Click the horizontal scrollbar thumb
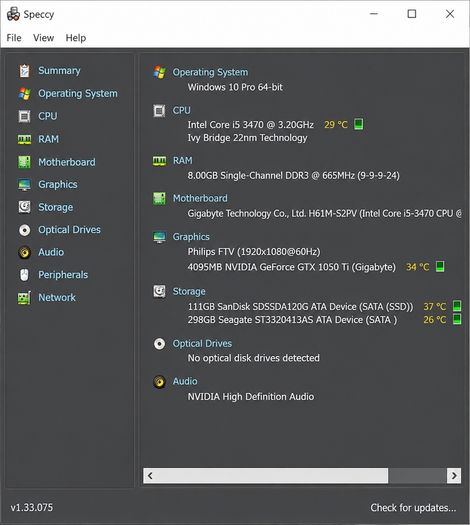470x525 pixels. (272, 476)
